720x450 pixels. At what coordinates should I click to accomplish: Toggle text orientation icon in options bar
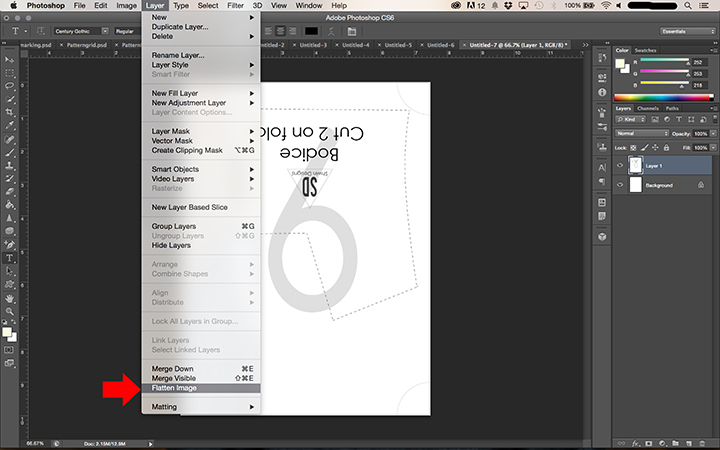click(40, 31)
